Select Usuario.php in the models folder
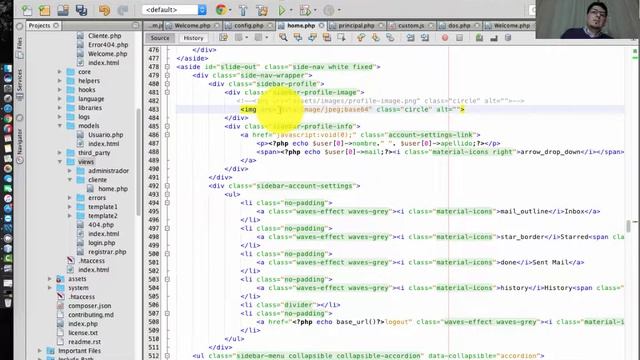640x360 pixels. coord(106,135)
